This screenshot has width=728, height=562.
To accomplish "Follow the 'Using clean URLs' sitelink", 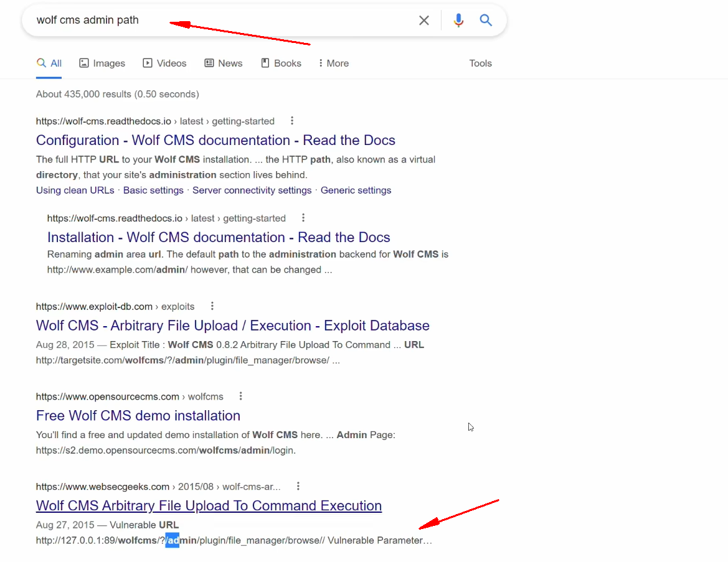I will click(75, 190).
